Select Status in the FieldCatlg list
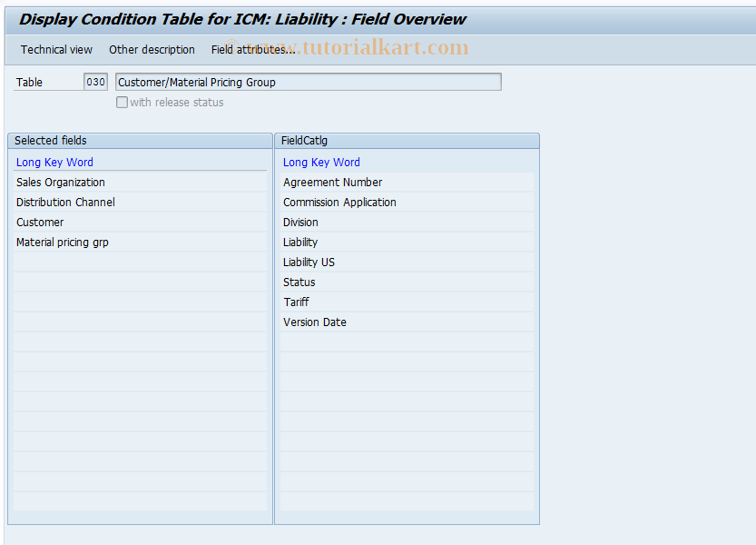 [299, 282]
